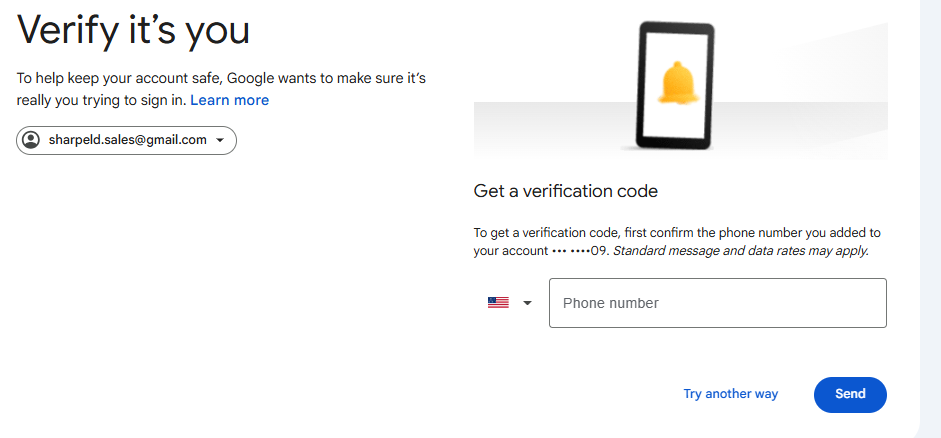Click the Get a verification code heading
Viewport: 941px width, 438px height.
(x=565, y=191)
